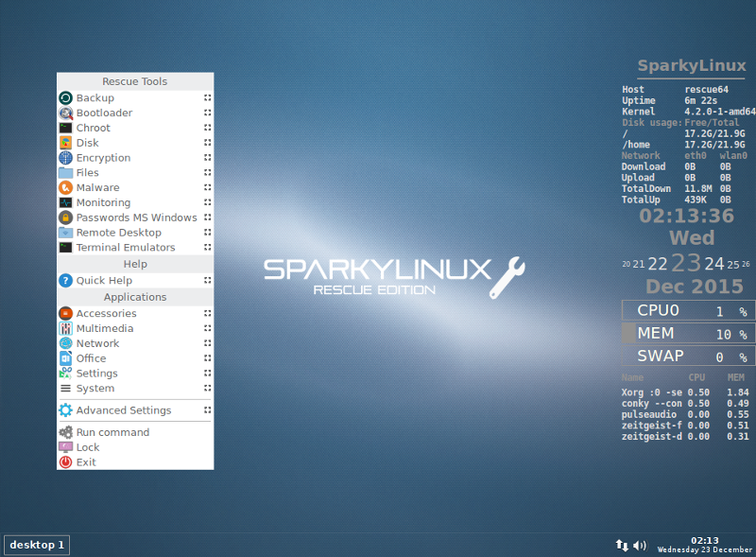This screenshot has height=557, width=756.
Task: Open the Encryption globe icon
Action: pos(65,158)
